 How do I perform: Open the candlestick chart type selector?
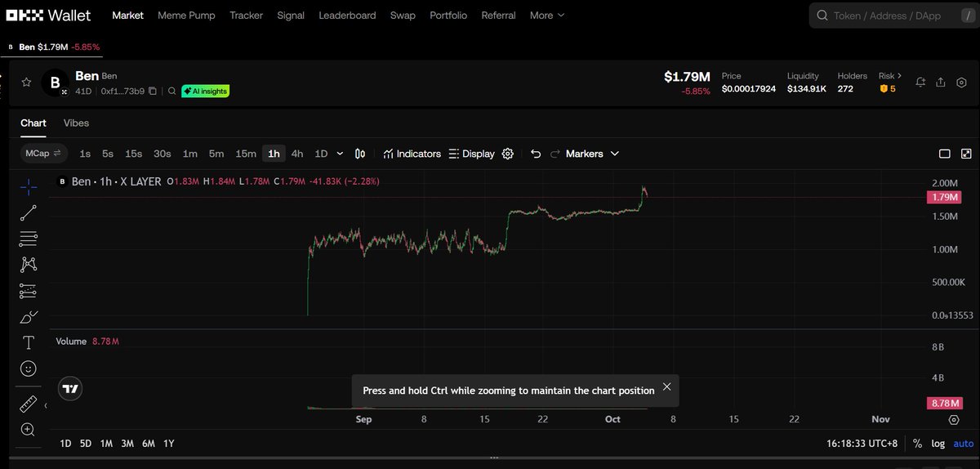coord(360,154)
